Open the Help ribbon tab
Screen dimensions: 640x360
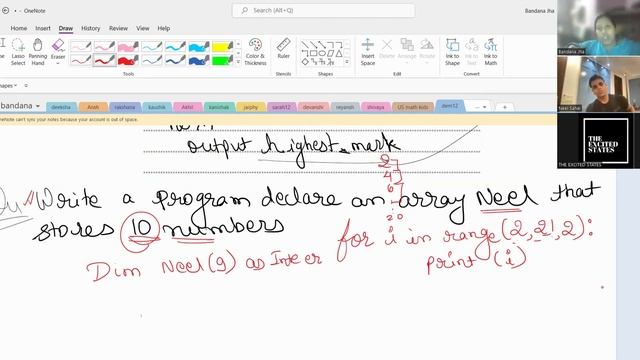164,28
